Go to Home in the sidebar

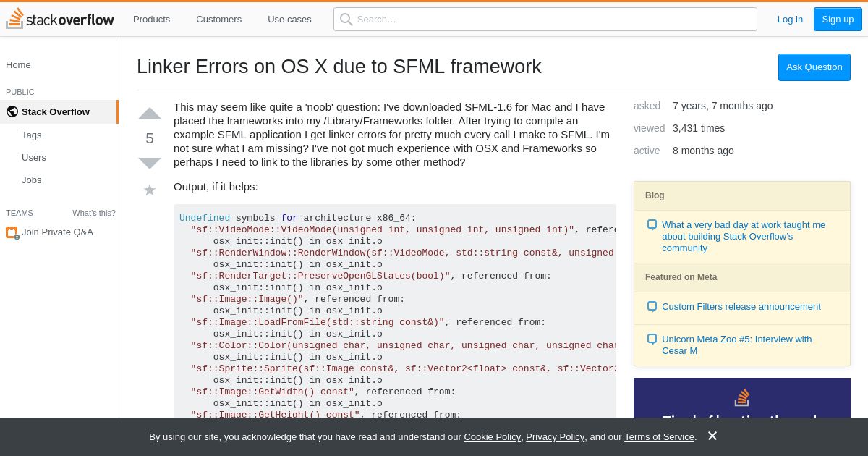[18, 65]
